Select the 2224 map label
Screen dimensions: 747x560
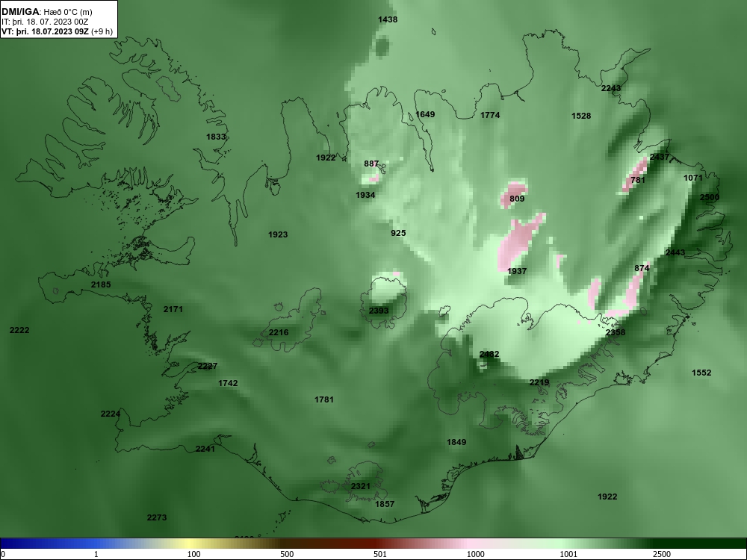click(111, 414)
